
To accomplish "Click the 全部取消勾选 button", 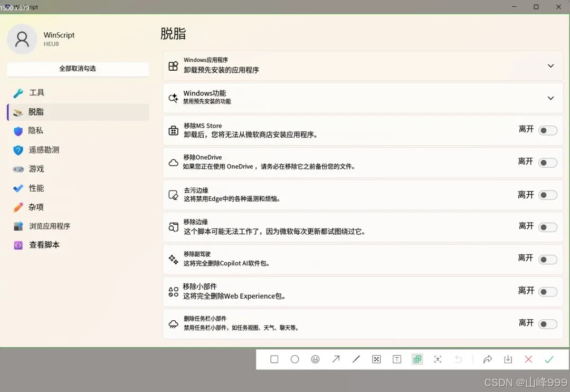I will [x=78, y=69].
